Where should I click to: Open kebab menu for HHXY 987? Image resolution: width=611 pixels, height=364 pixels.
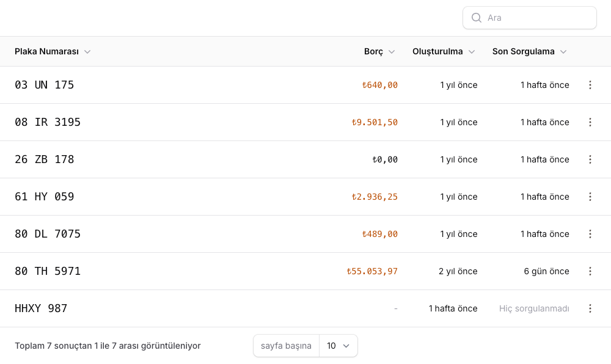[590, 308]
